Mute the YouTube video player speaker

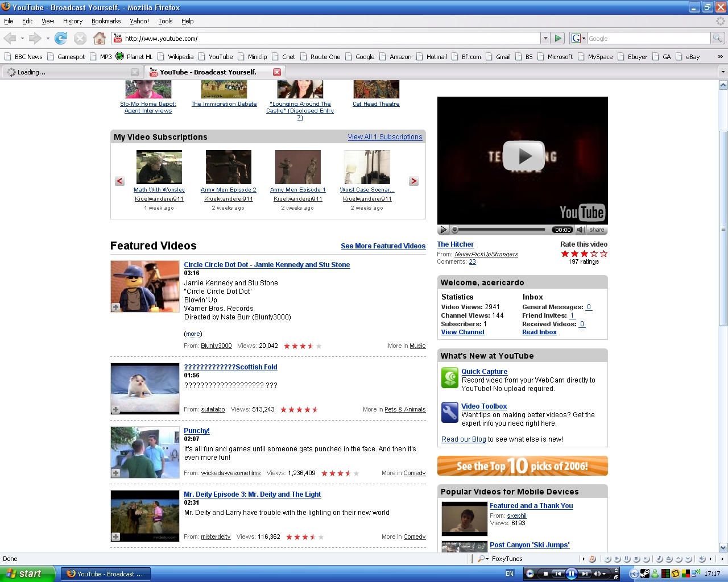coord(581,230)
